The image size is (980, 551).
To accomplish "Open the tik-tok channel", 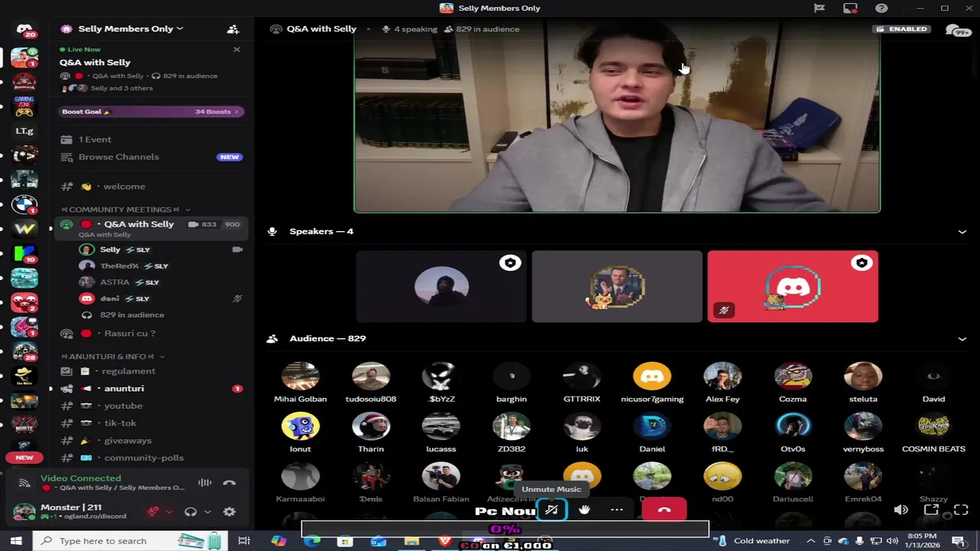I will 151,423.
